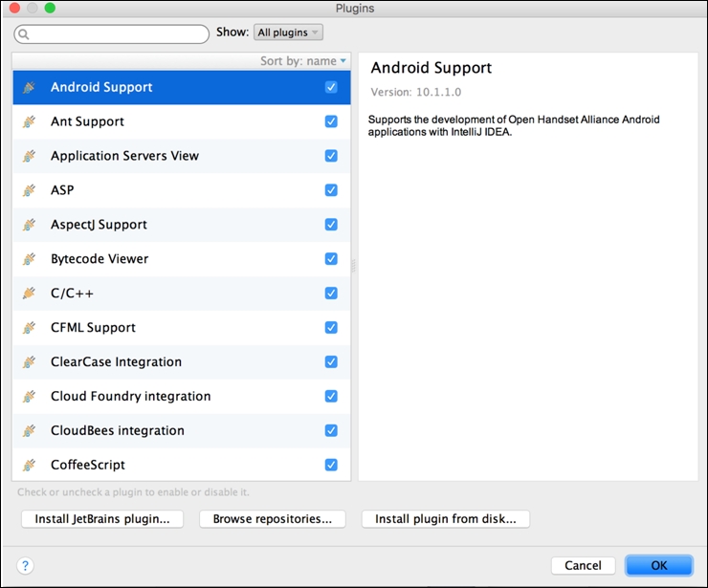Click the icon beside CoffeeScript plugin
The height and width of the screenshot is (588, 708).
(x=30, y=465)
